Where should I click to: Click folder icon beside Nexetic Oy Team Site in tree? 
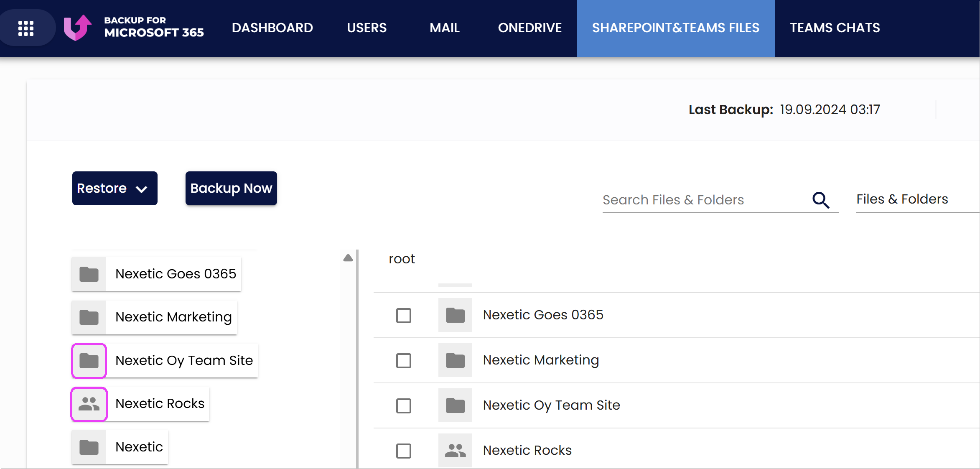tap(89, 361)
